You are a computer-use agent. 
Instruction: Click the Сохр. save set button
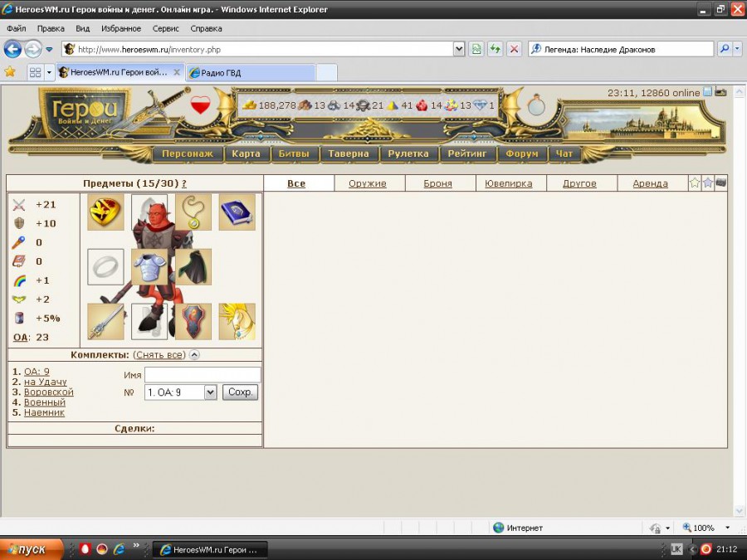point(240,392)
